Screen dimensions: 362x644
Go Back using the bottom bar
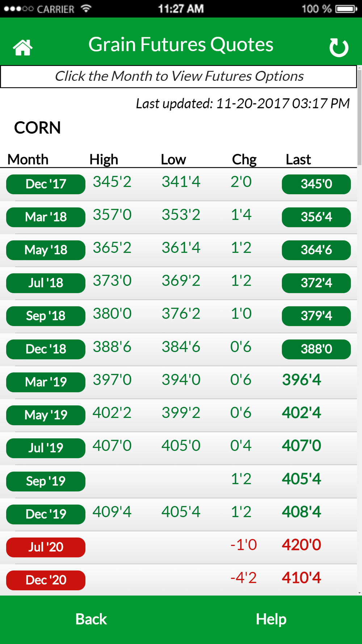click(x=91, y=619)
